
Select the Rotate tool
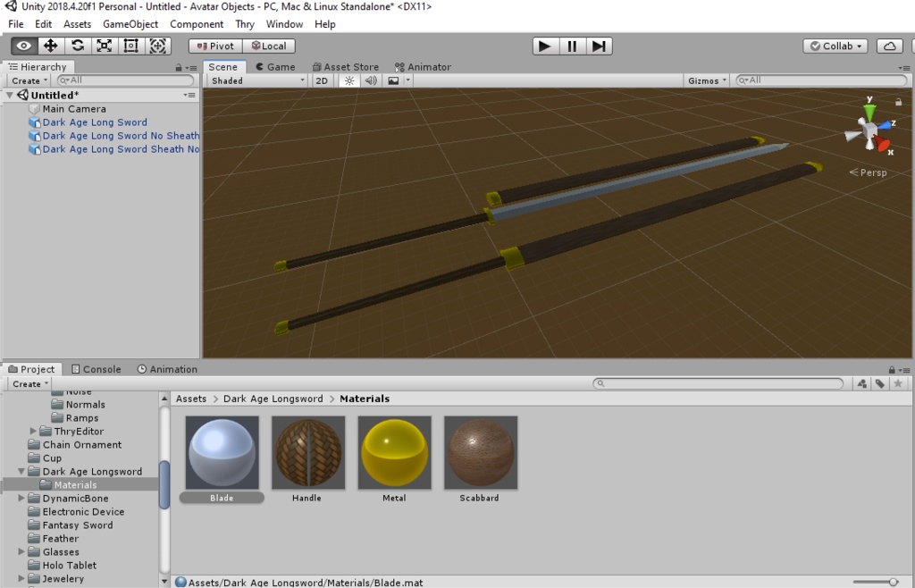coord(77,45)
